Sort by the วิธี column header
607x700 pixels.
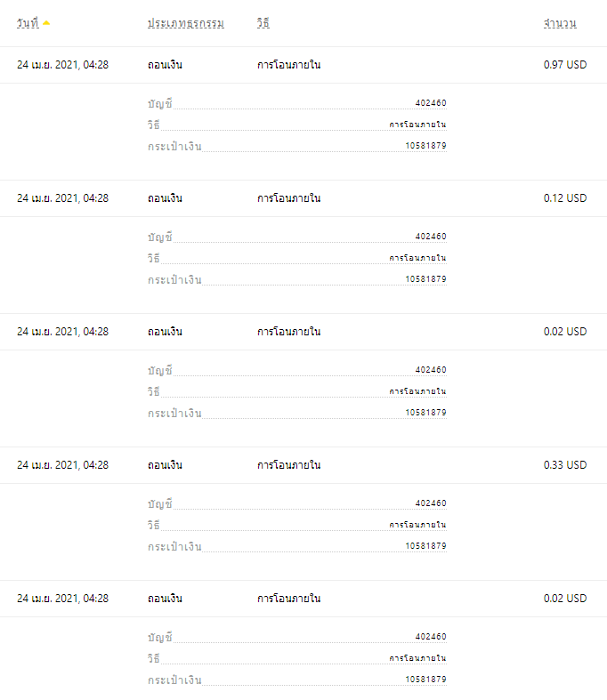pyautogui.click(x=263, y=23)
